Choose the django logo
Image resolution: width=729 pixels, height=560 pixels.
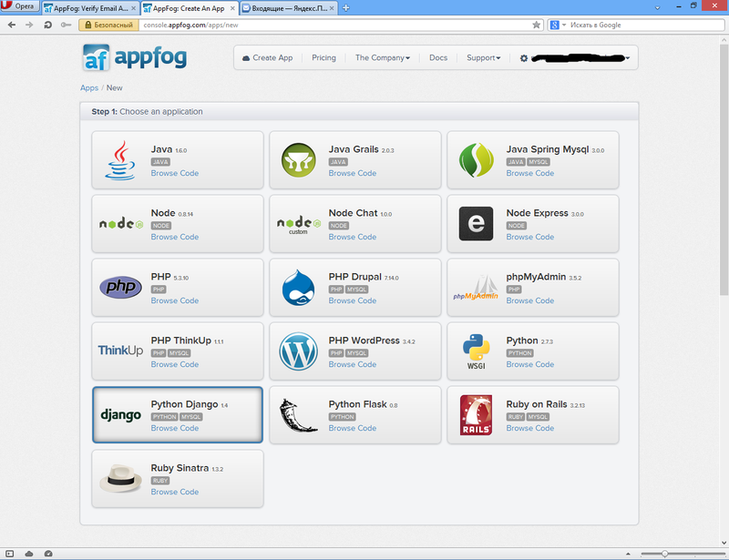[x=120, y=414]
